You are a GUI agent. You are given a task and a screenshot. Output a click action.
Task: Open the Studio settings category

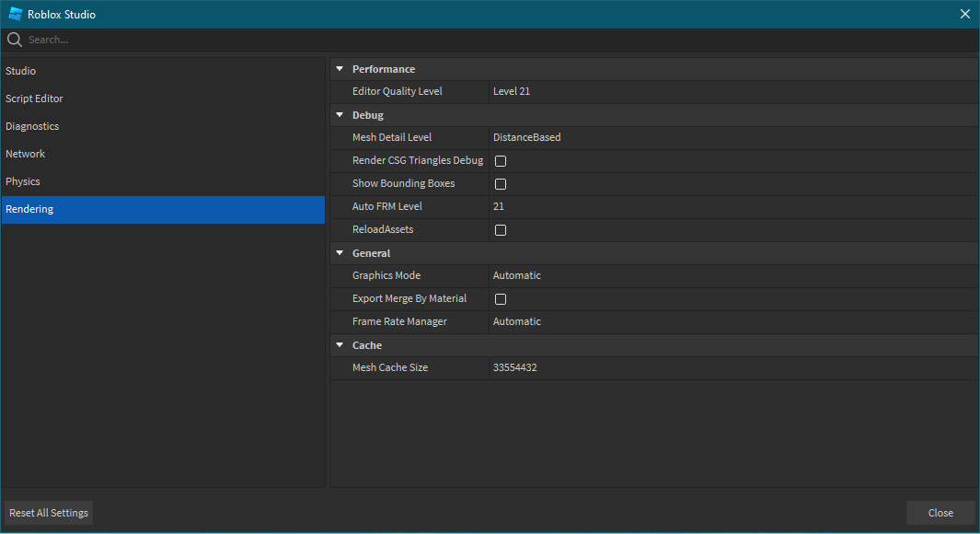[163, 71]
